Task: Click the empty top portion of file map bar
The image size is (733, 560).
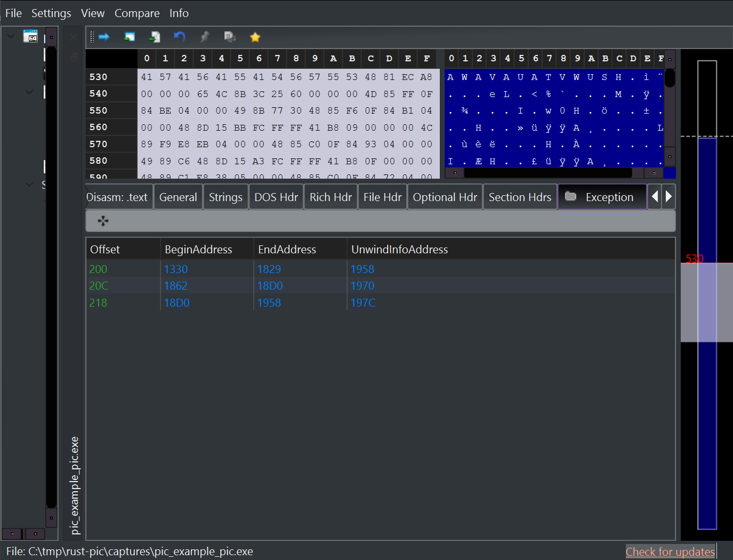Action: [707, 99]
